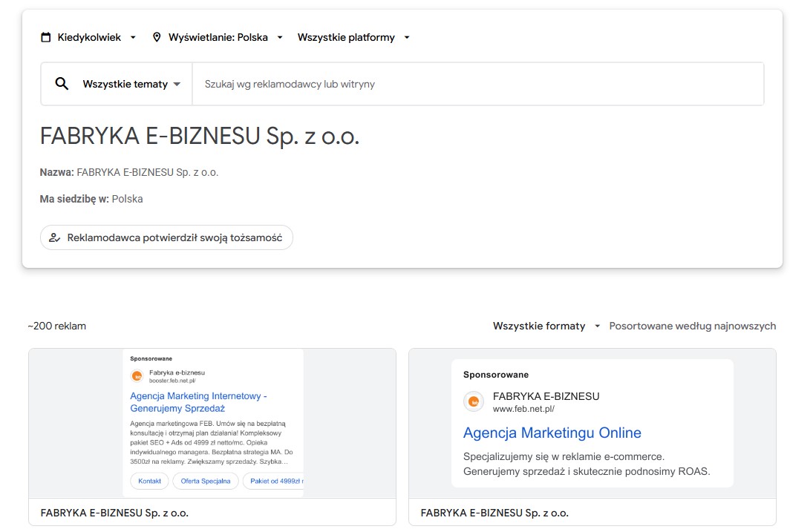Click the magnifying glass search icon
The width and height of the screenshot is (790, 532).
point(62,84)
